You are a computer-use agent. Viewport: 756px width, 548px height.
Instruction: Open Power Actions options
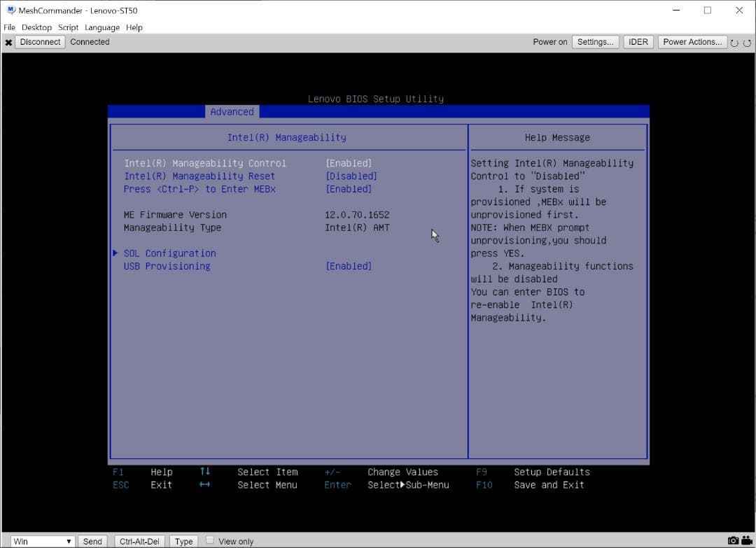point(692,42)
